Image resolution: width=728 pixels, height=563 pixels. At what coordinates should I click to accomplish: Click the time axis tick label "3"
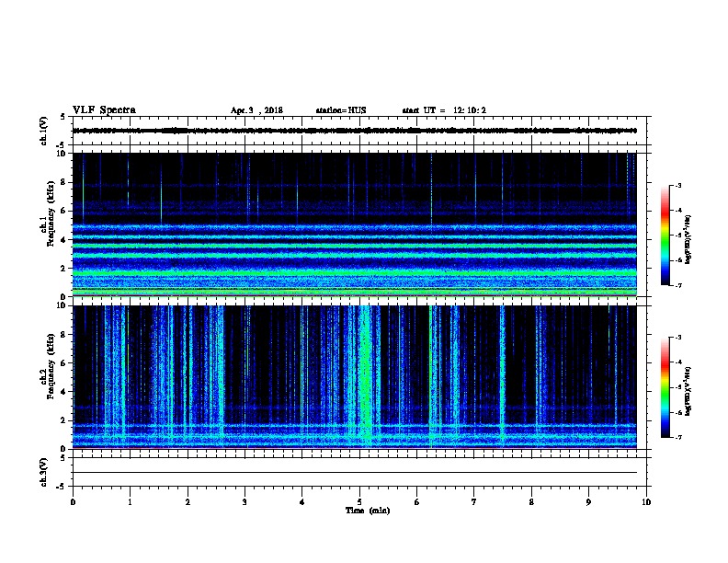tap(245, 502)
